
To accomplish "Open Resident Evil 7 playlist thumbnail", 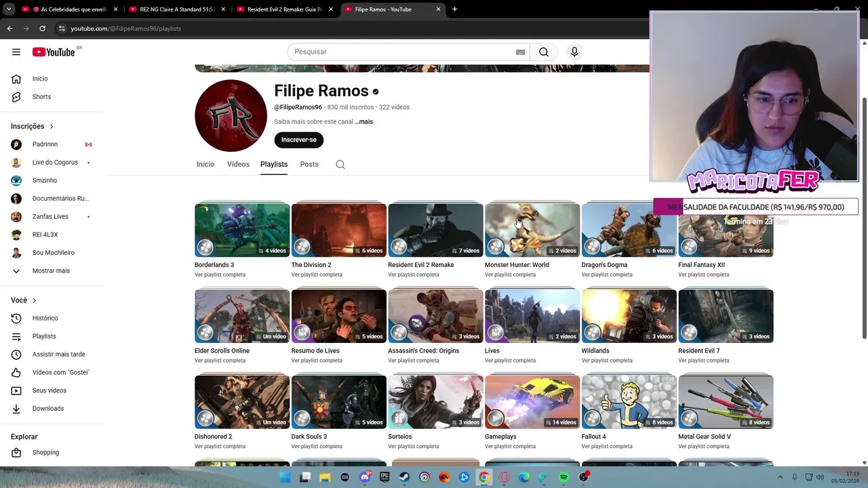I will click(726, 316).
